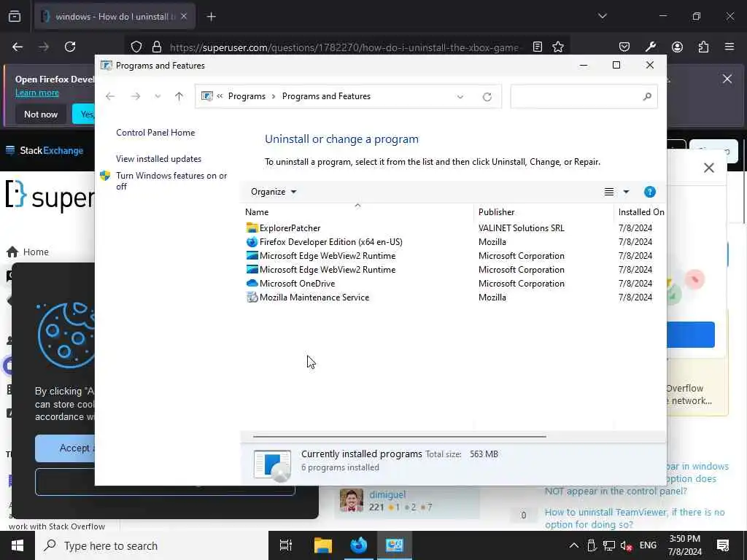Open Control Panel Home link
The width and height of the screenshot is (747, 560).
click(x=155, y=133)
